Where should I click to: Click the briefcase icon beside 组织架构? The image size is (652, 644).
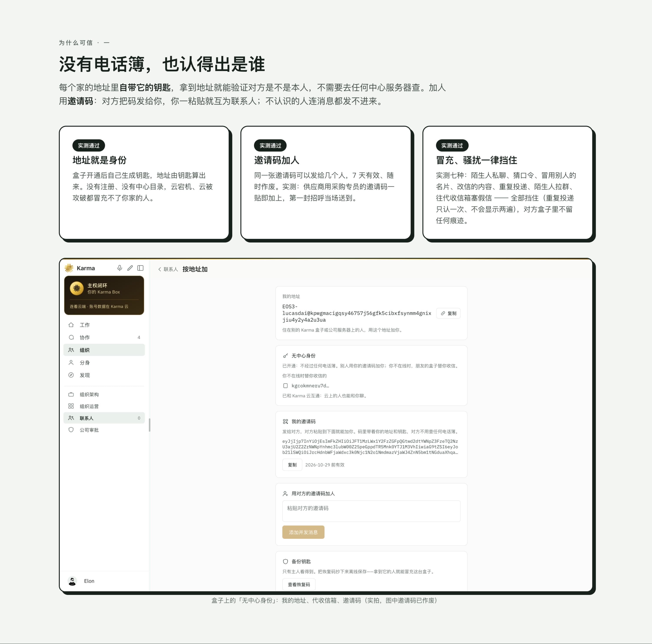click(71, 394)
